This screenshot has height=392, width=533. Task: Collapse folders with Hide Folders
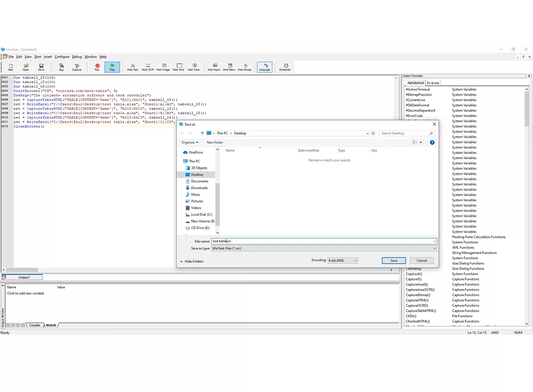tap(191, 261)
